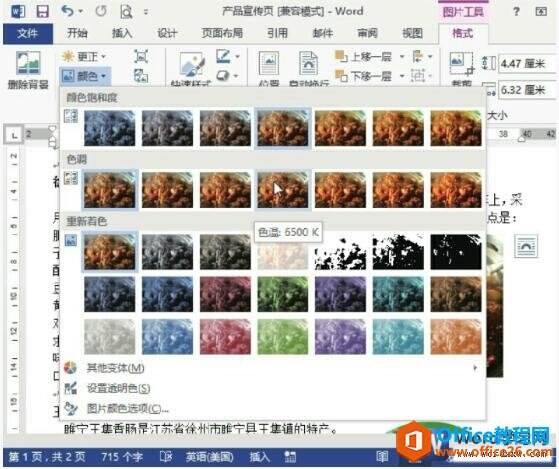The height and width of the screenshot is (469, 559).
Task: Open the 上移一层 Bring Forward dropdown arrow
Action: point(402,57)
